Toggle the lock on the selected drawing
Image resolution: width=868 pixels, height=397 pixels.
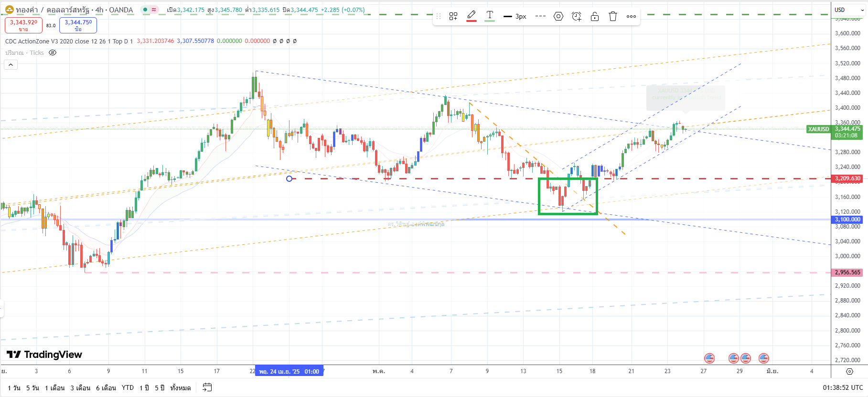(x=595, y=16)
